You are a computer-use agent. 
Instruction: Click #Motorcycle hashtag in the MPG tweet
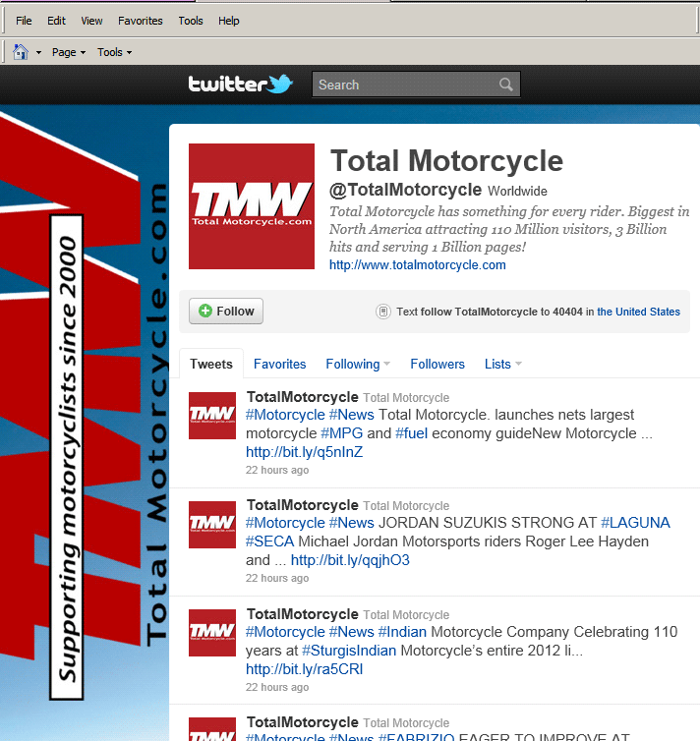[285, 415]
